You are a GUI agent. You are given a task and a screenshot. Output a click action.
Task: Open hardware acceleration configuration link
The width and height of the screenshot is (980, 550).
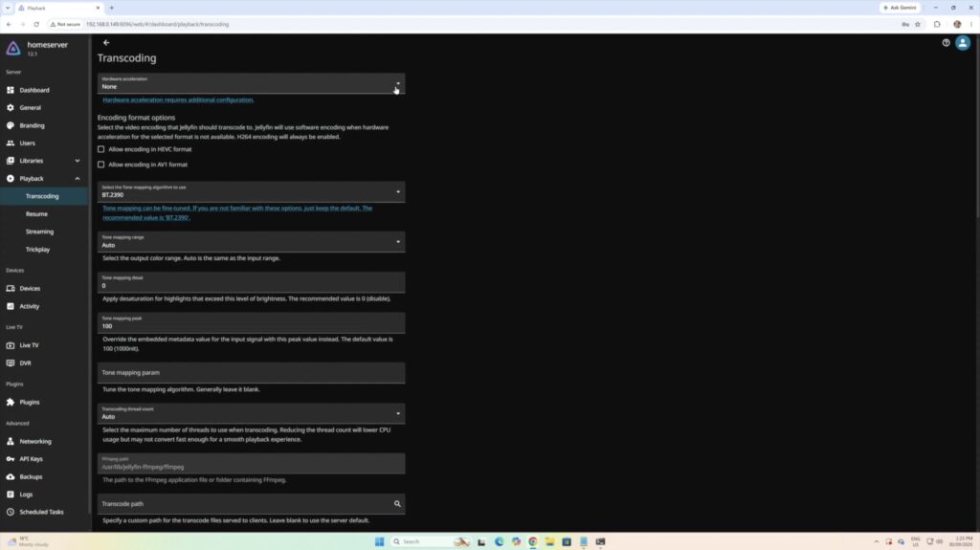pyautogui.click(x=178, y=100)
